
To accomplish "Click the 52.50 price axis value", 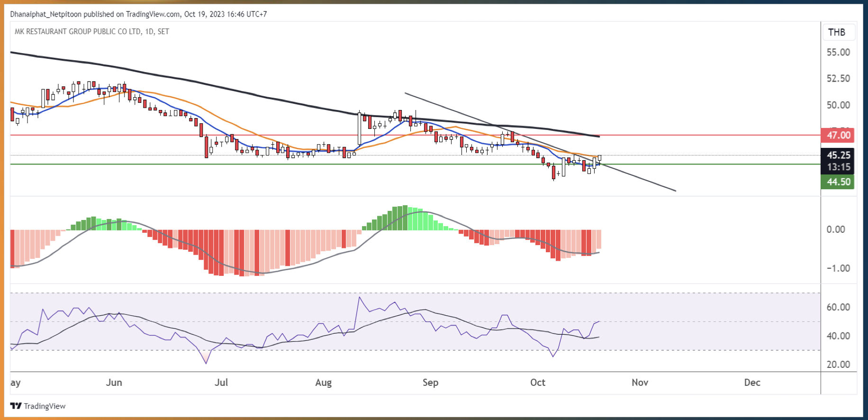I will pos(838,78).
